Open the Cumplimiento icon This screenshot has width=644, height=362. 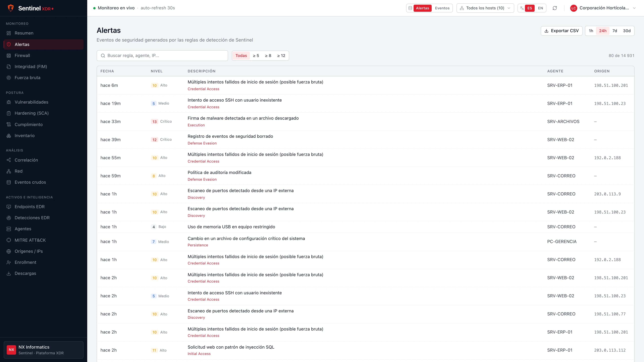pyautogui.click(x=9, y=124)
